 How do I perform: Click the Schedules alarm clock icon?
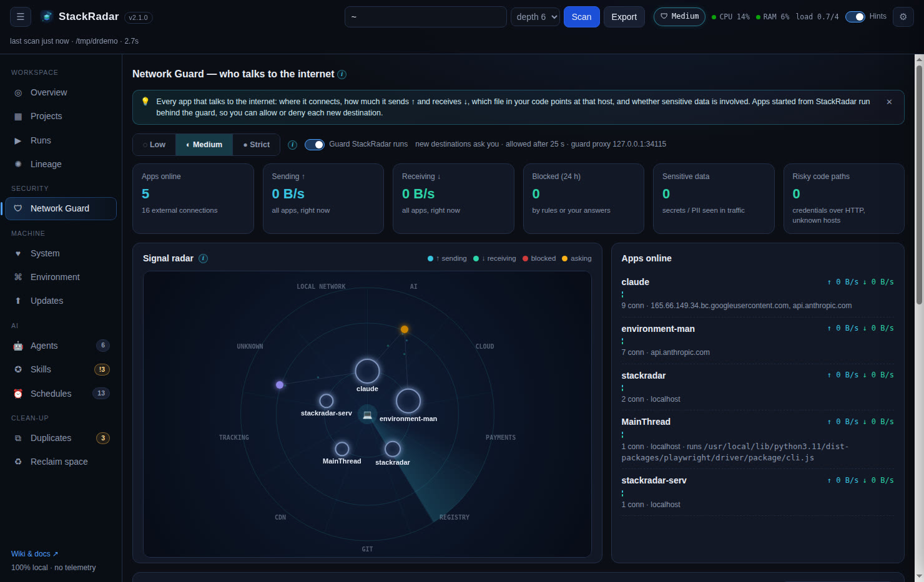(x=18, y=394)
